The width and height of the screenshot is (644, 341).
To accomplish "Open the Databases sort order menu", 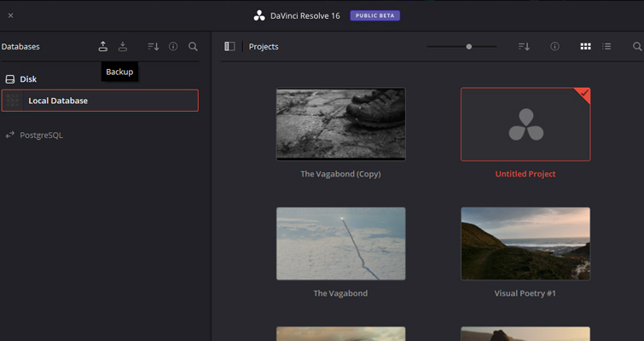I will coord(154,47).
